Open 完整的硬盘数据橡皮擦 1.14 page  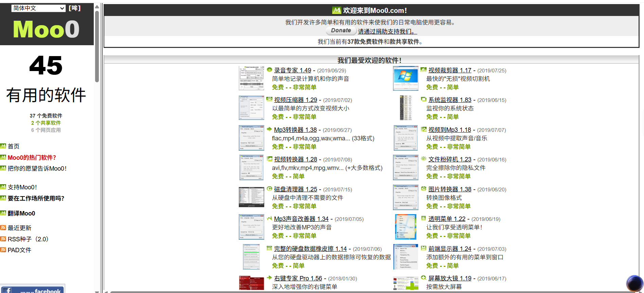click(x=310, y=249)
